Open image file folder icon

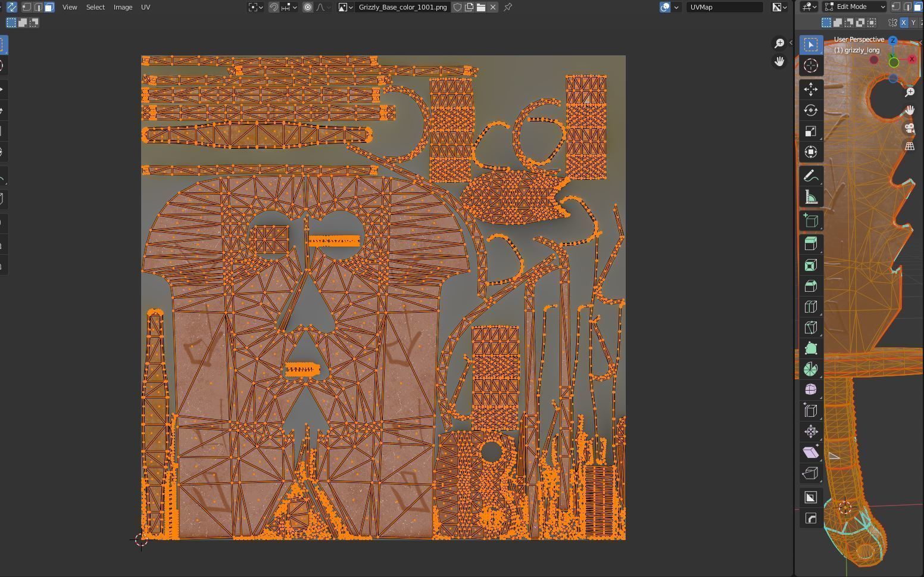coord(481,7)
